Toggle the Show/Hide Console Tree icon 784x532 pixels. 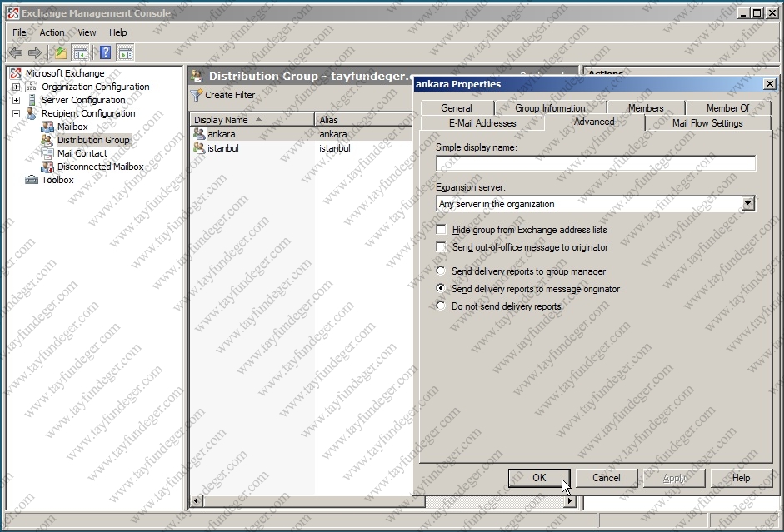pos(81,52)
